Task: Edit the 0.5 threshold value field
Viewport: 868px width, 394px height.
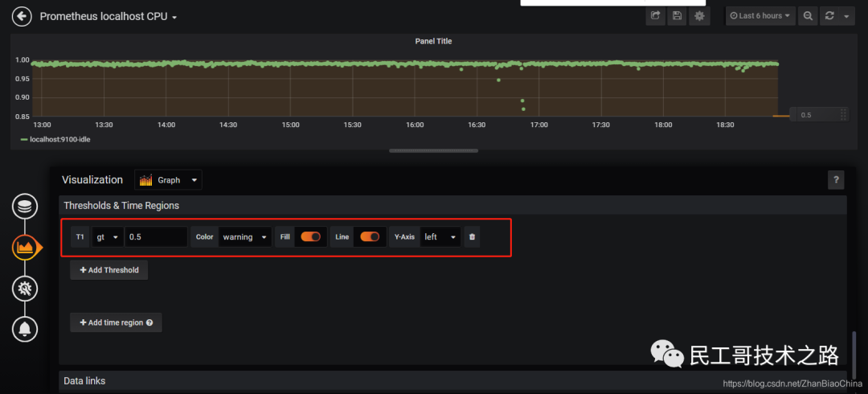Action: pyautogui.click(x=156, y=236)
